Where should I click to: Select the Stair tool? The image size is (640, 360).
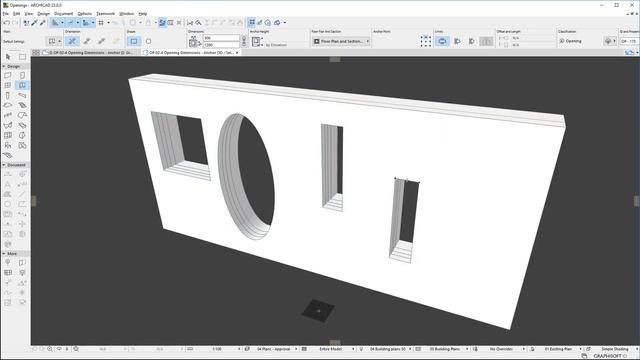pyautogui.click(x=22, y=105)
